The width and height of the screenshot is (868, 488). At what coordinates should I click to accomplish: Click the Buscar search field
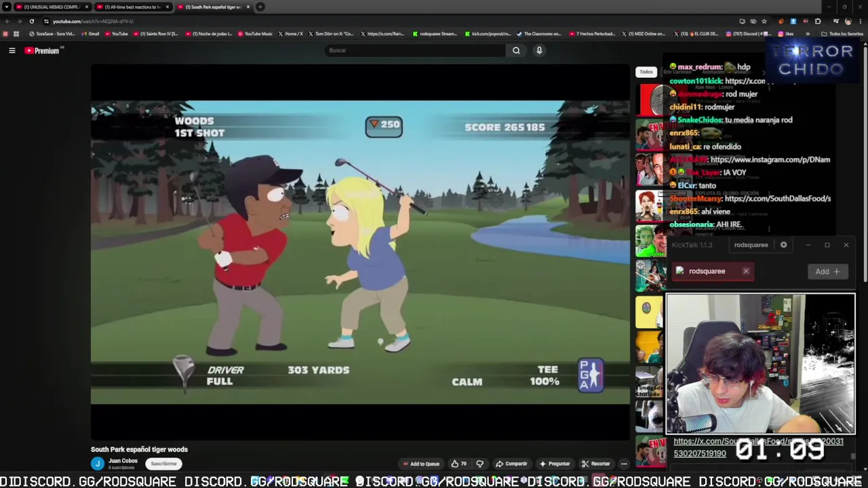[x=414, y=50]
